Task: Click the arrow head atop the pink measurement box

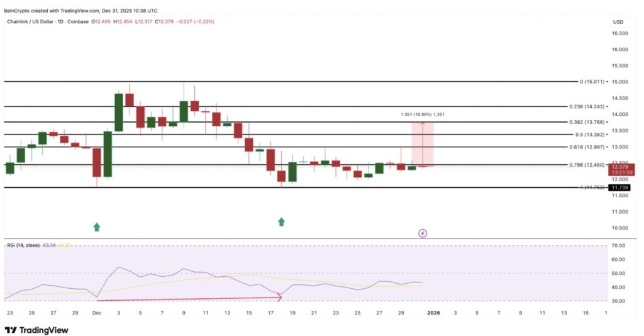Action: [423, 124]
